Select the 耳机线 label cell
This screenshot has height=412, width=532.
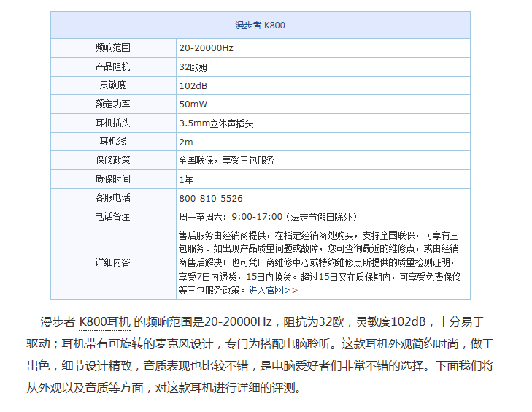112,142
